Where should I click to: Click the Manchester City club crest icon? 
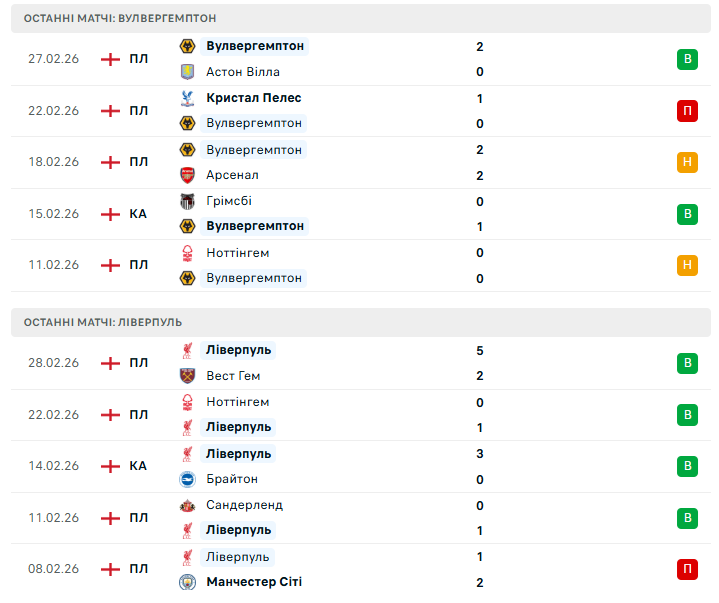tap(186, 582)
